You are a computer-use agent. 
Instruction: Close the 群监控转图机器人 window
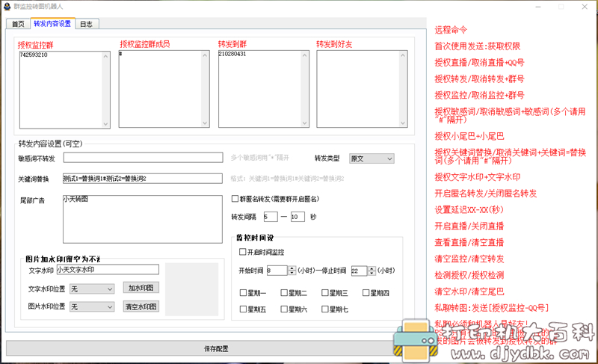coord(585,7)
